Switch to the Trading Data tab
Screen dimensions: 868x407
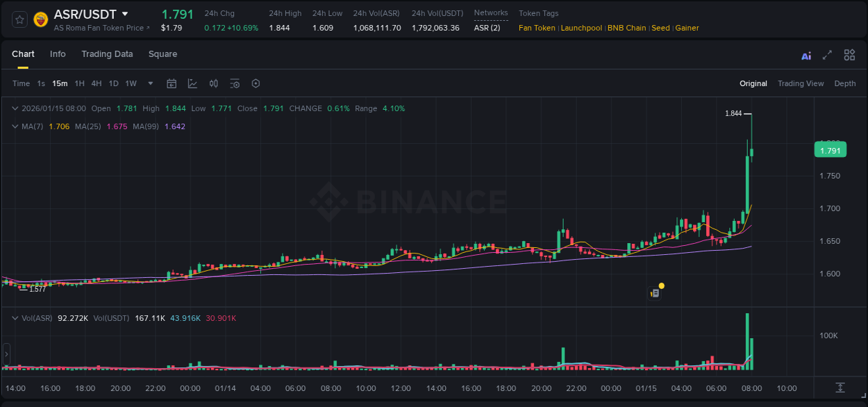[x=107, y=54]
